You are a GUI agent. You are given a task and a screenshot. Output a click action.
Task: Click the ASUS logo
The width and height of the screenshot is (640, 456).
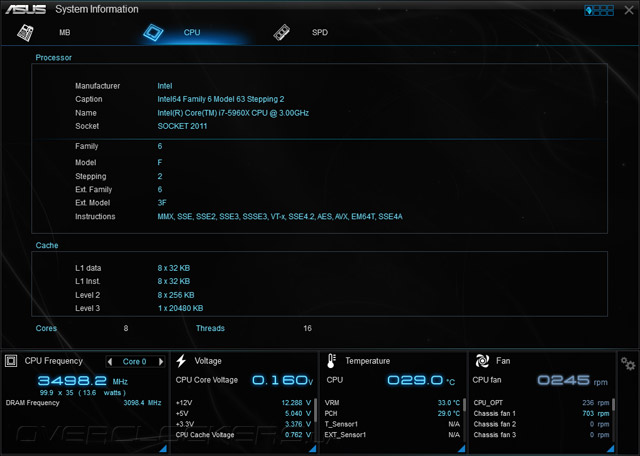(x=25, y=9)
